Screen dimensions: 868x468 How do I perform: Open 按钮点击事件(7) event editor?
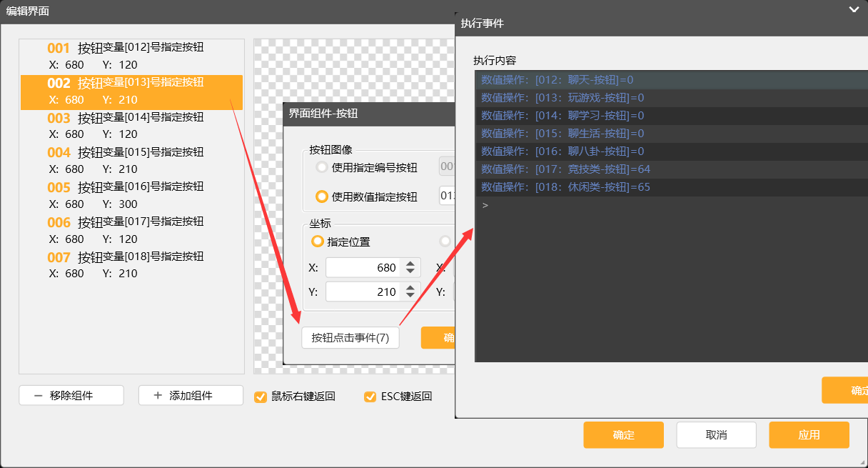point(350,338)
